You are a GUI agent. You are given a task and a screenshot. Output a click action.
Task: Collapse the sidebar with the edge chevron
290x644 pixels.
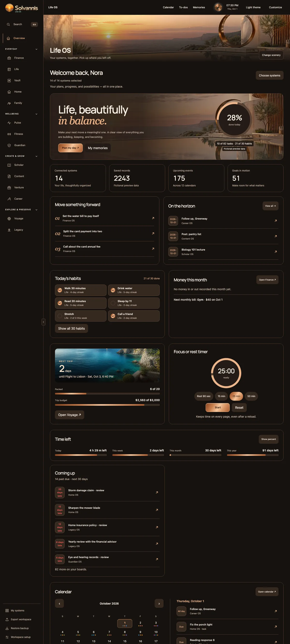point(43,322)
